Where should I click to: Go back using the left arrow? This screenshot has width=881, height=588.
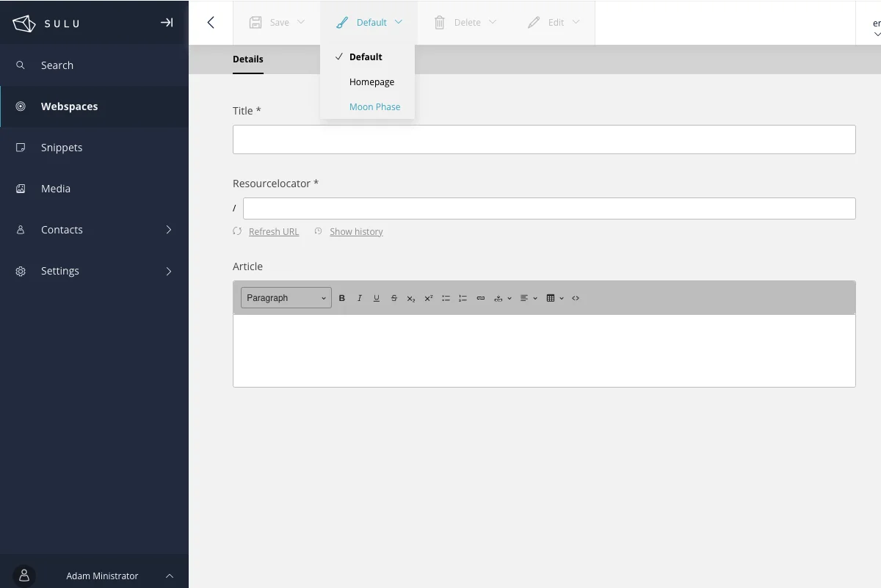pos(211,23)
